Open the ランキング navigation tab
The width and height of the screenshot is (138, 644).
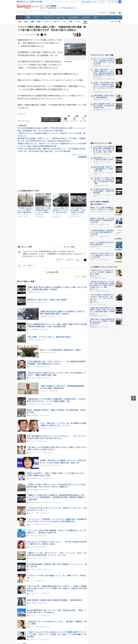tap(86, 17)
